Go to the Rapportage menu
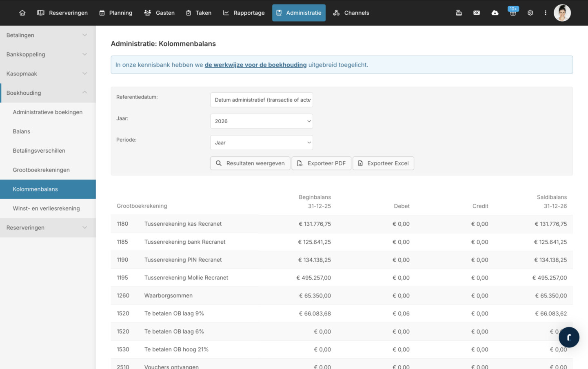 [244, 13]
